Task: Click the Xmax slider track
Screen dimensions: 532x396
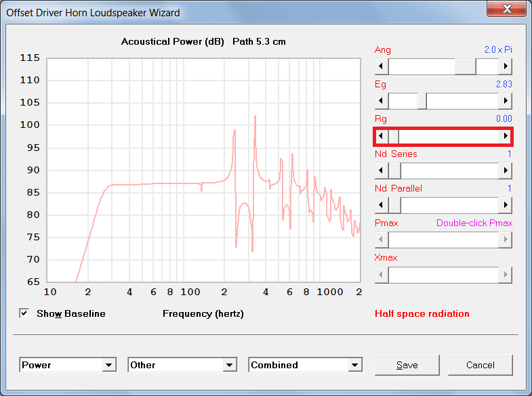Action: pyautogui.click(x=443, y=274)
